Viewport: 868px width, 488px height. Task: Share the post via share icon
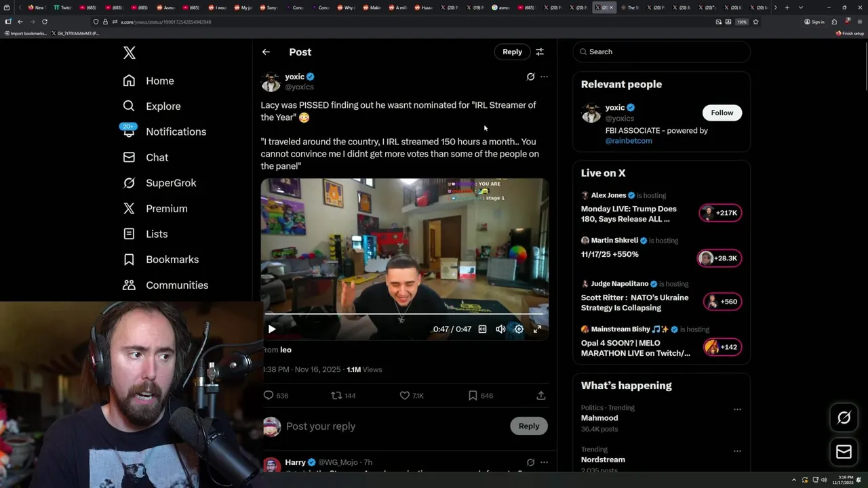(x=541, y=395)
